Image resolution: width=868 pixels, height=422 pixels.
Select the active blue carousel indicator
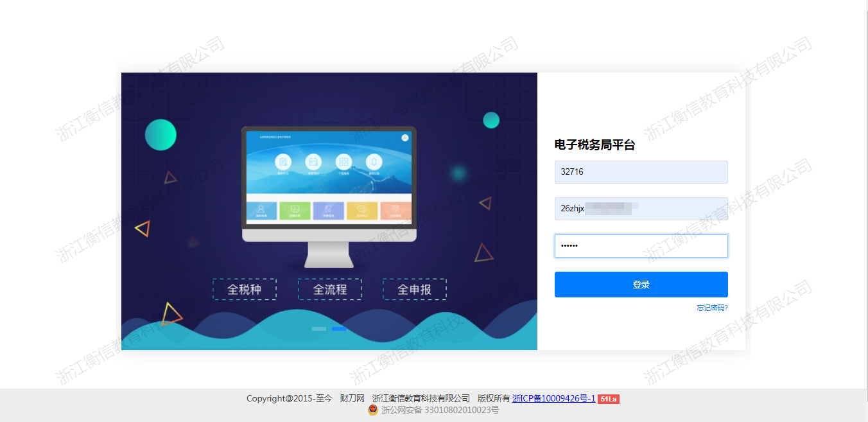pos(339,329)
